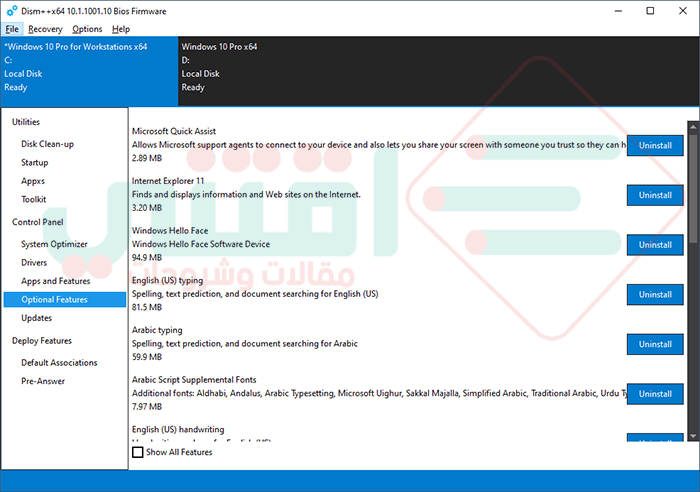Click the 59.9 MB size text
This screenshot has width=700, height=492.
tap(147, 357)
